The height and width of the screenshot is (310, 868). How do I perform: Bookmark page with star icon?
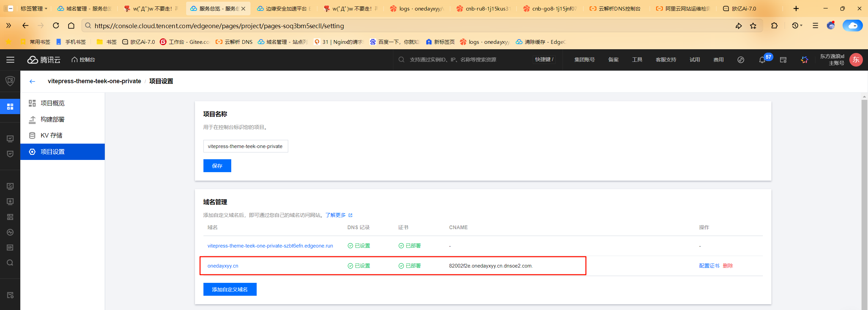click(753, 26)
